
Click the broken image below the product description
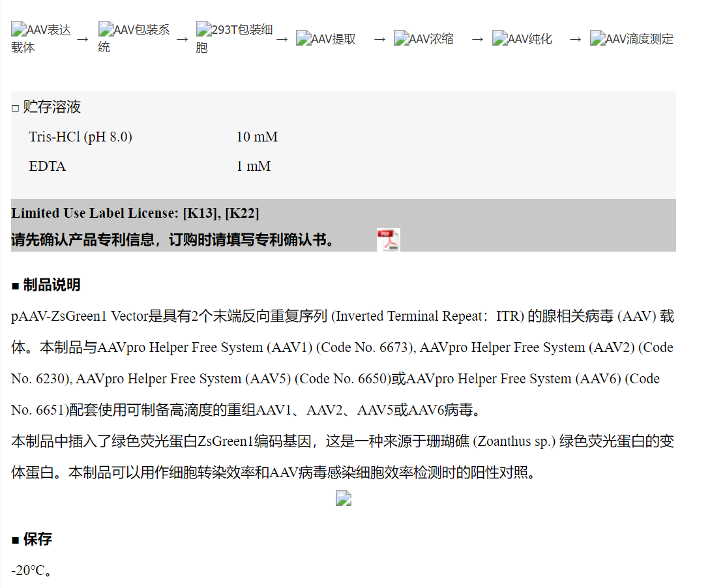pos(344,499)
